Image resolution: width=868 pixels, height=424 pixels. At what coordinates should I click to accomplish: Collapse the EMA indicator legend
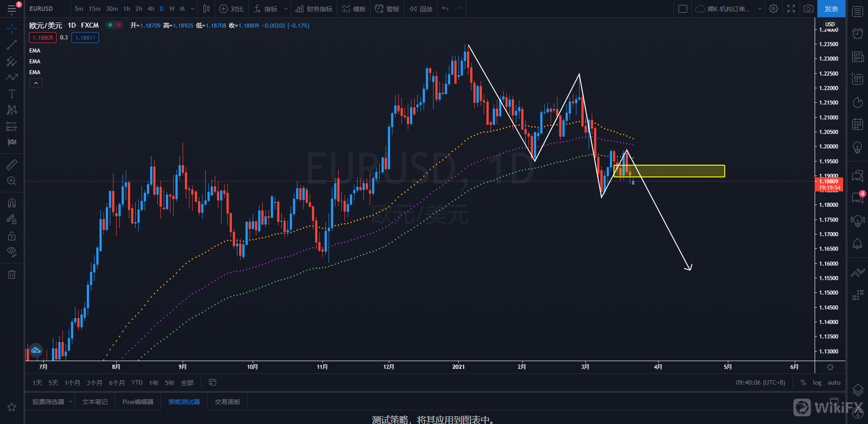pyautogui.click(x=36, y=83)
